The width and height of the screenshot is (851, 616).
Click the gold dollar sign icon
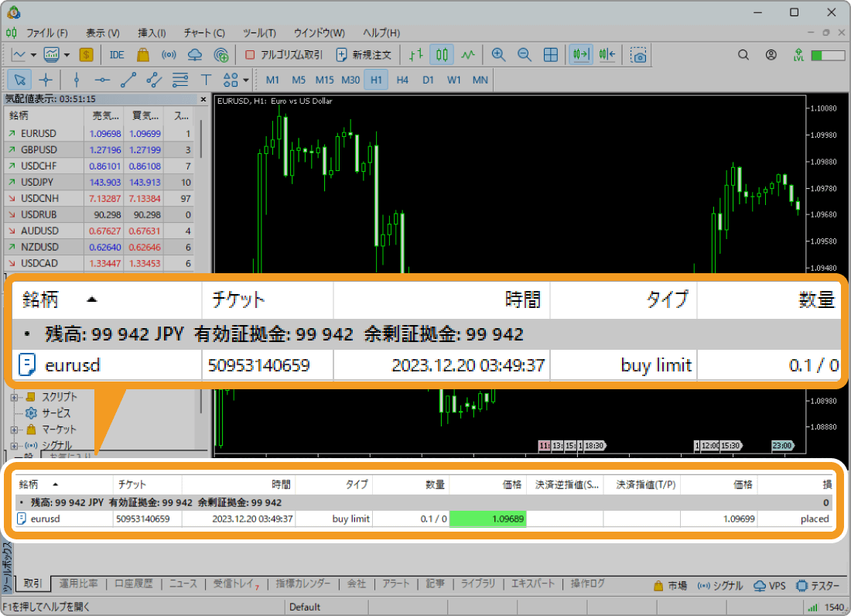point(86,55)
